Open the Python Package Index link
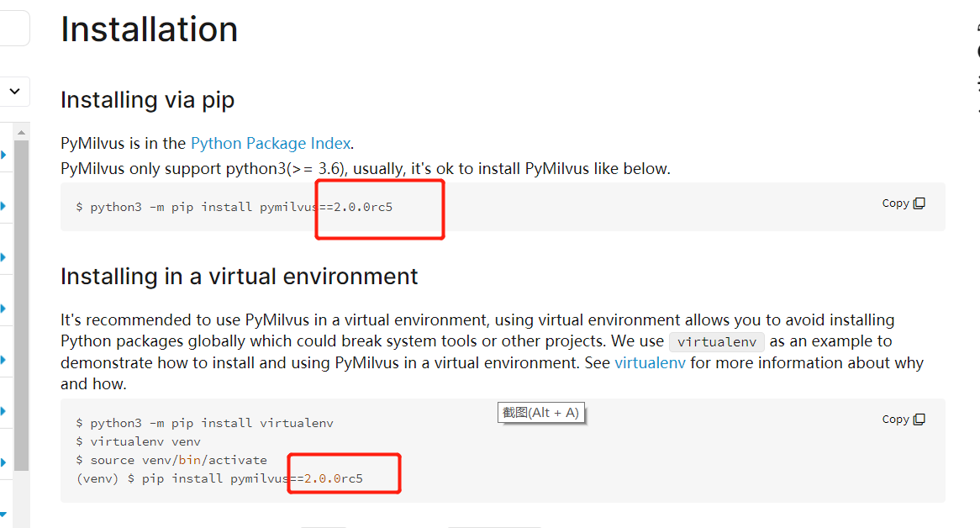Screen dimensions: 980x528 pyautogui.click(x=271, y=143)
